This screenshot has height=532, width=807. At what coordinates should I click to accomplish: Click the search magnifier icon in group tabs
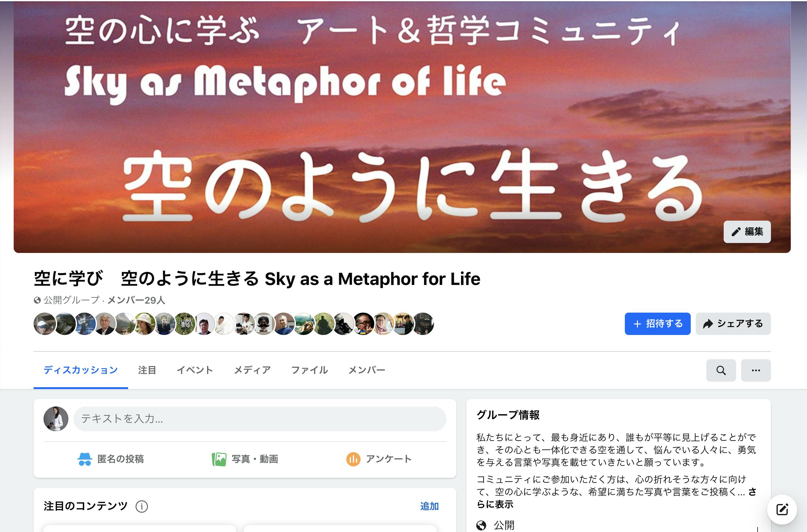(721, 370)
